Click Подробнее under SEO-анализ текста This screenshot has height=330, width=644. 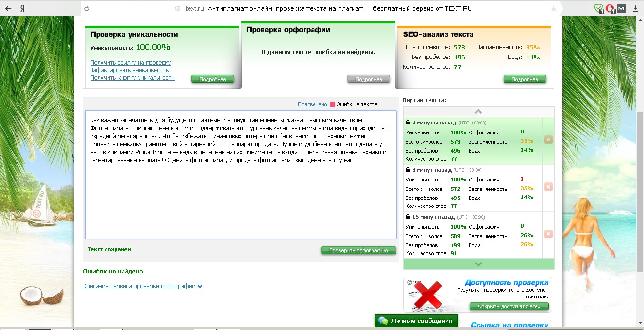(525, 79)
